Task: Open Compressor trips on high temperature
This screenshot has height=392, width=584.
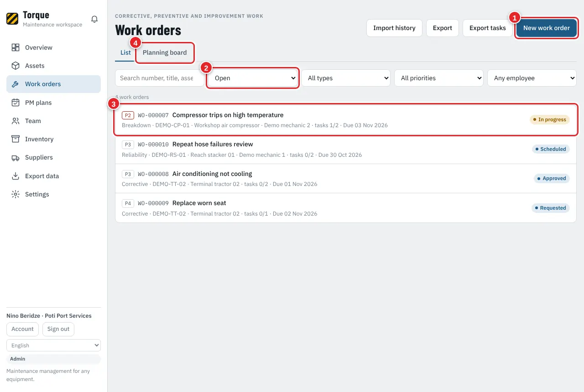Action: pyautogui.click(x=346, y=120)
